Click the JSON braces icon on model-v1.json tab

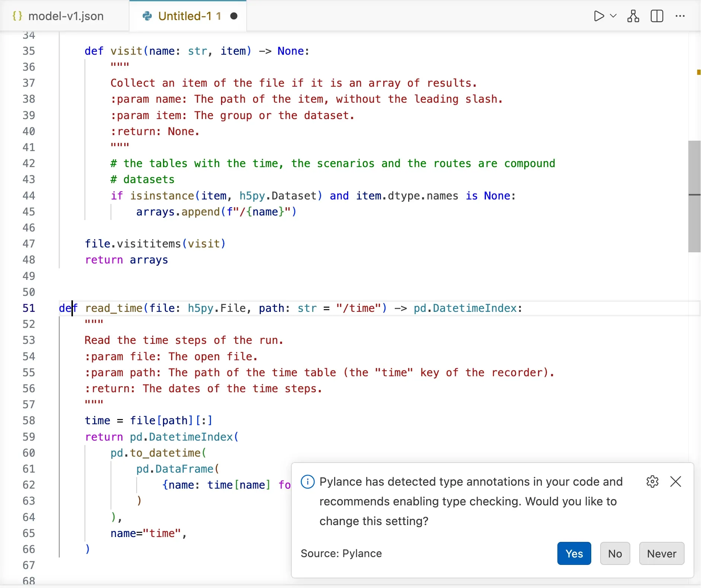click(17, 16)
